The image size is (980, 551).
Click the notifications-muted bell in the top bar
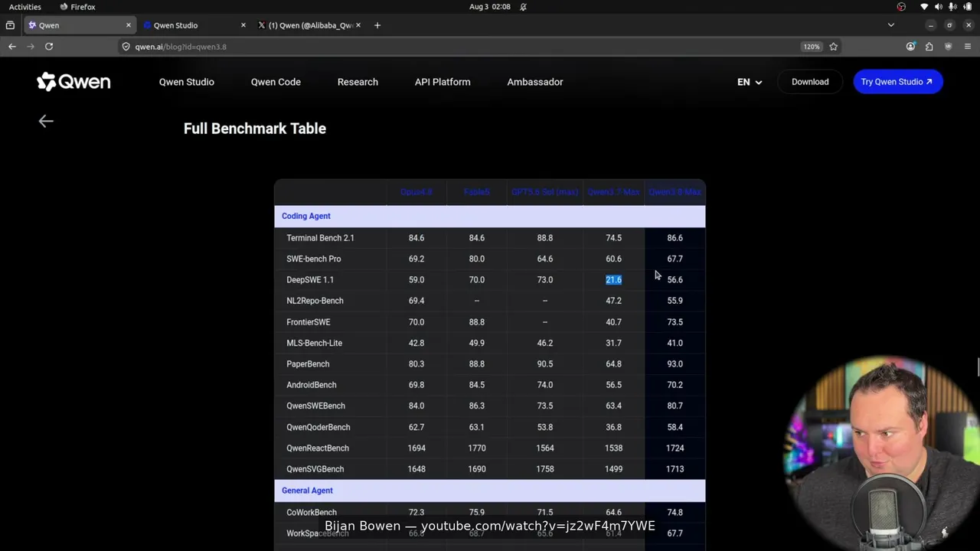(x=524, y=7)
